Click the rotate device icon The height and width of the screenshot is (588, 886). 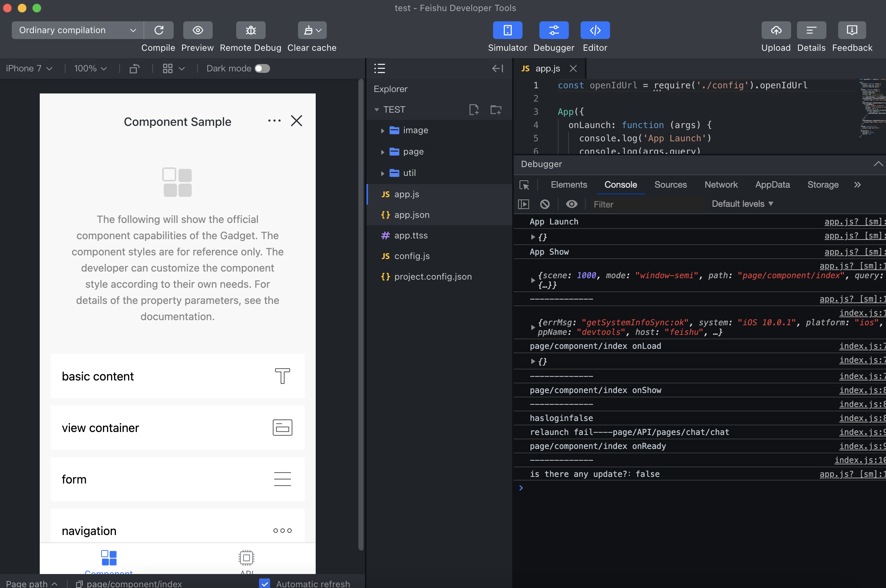pos(134,68)
